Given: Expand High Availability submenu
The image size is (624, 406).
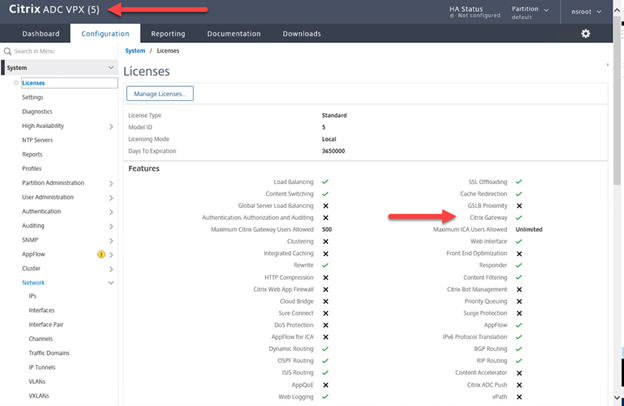Looking at the screenshot, I should (111, 127).
